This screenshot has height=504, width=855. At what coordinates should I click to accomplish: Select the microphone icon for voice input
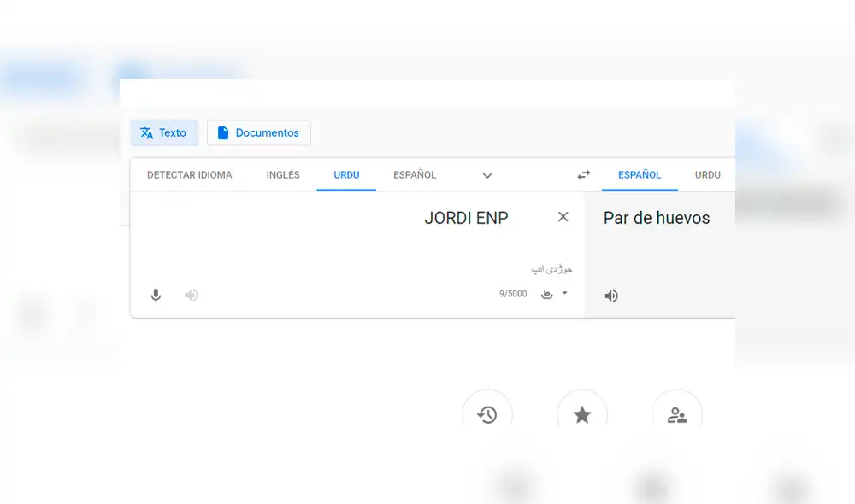[156, 295]
